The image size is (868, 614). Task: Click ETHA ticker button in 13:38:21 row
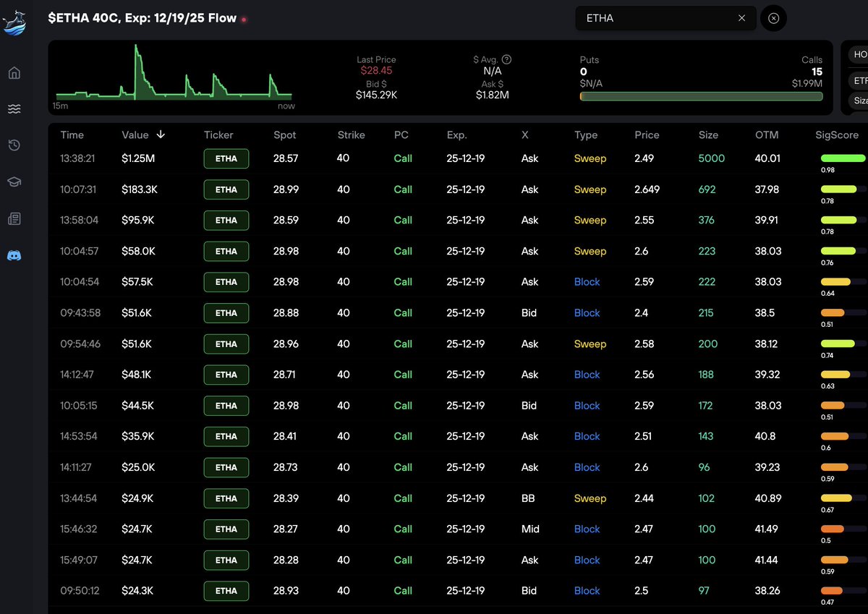pos(226,158)
